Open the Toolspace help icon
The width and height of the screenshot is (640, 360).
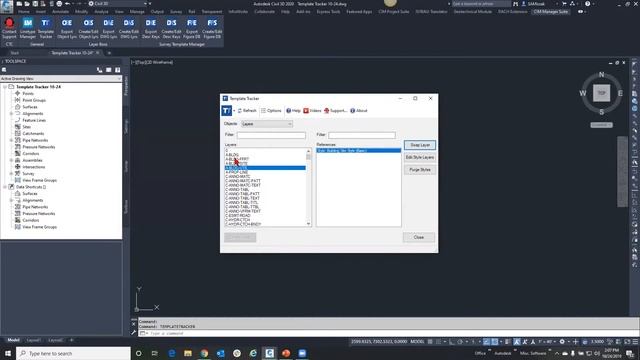(x=118, y=70)
